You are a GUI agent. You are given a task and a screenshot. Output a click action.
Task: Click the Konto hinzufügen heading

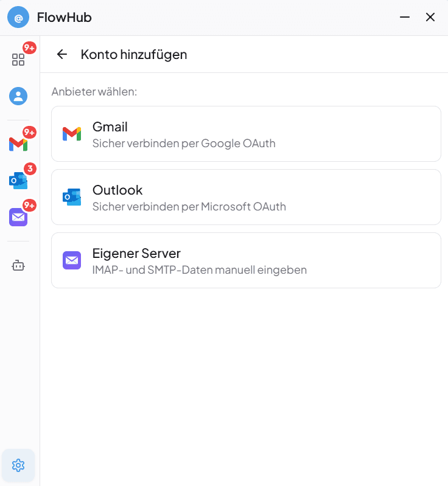tap(134, 54)
